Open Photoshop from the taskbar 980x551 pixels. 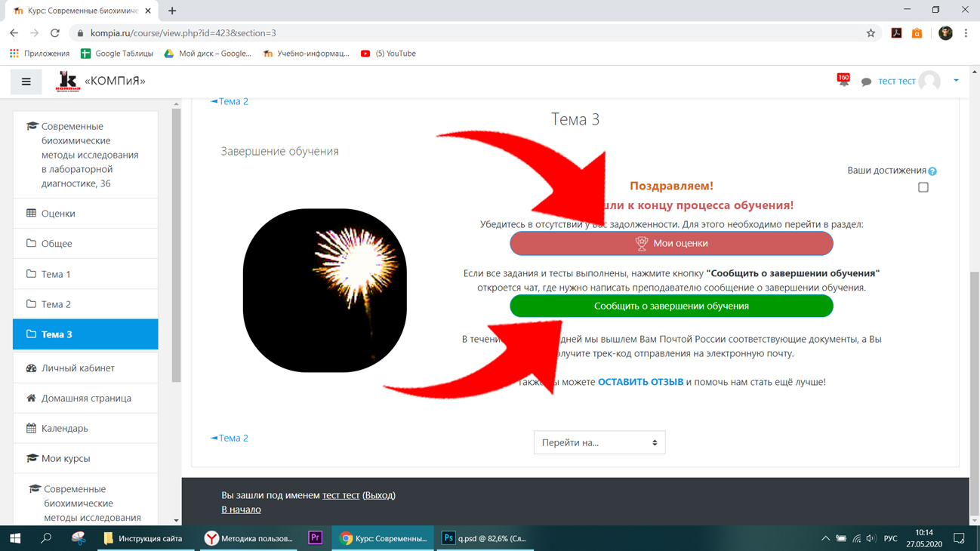point(484,538)
